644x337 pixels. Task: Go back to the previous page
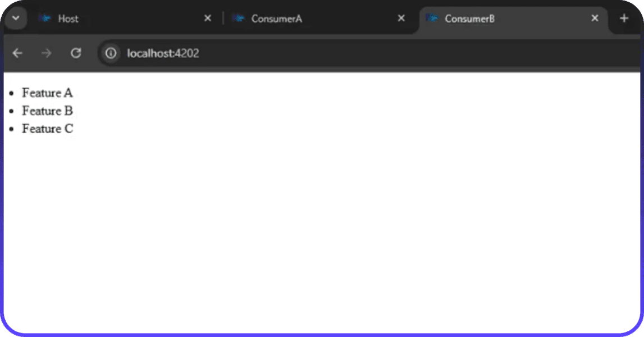17,53
